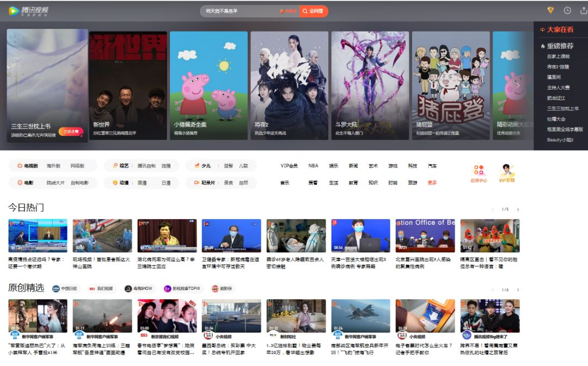Image resolution: width=588 pixels, height=366 pixels.
Task: Play the 01:24 fighter jet video
Action: click(360, 316)
